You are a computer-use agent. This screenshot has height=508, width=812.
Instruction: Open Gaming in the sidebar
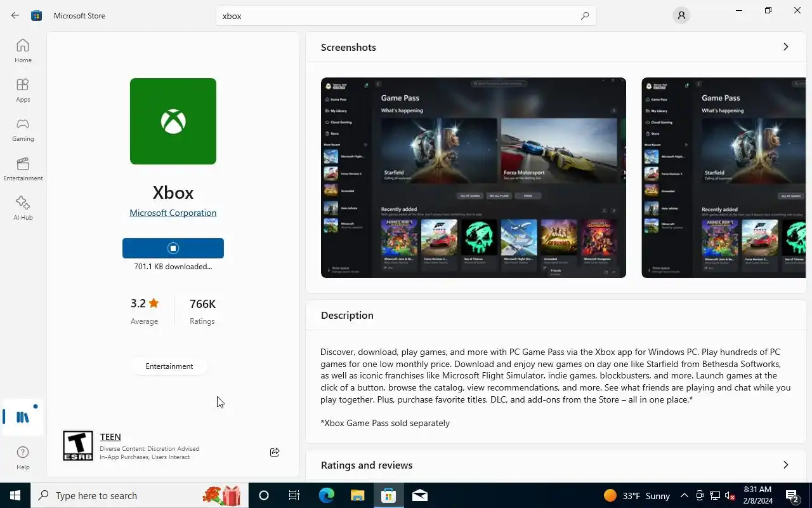[x=23, y=130]
